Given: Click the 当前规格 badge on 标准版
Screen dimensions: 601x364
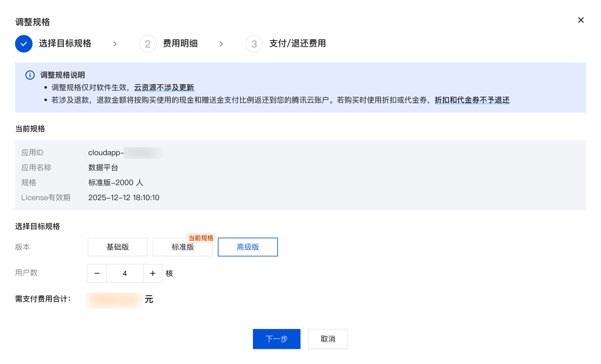Looking at the screenshot, I should click(x=201, y=238).
